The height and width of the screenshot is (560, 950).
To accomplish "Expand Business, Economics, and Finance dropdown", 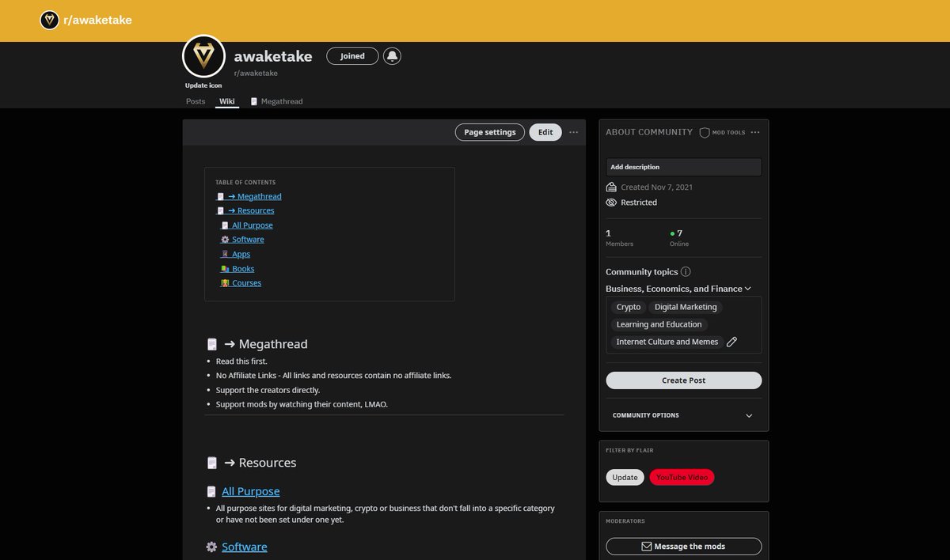I will (x=678, y=289).
